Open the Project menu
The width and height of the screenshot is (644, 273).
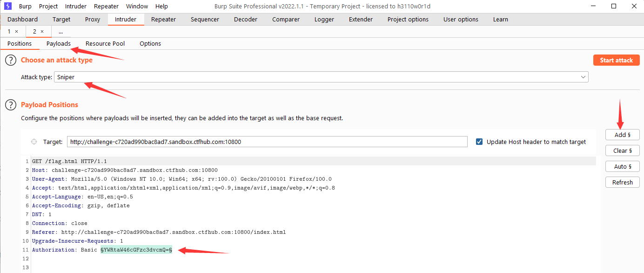pos(48,6)
